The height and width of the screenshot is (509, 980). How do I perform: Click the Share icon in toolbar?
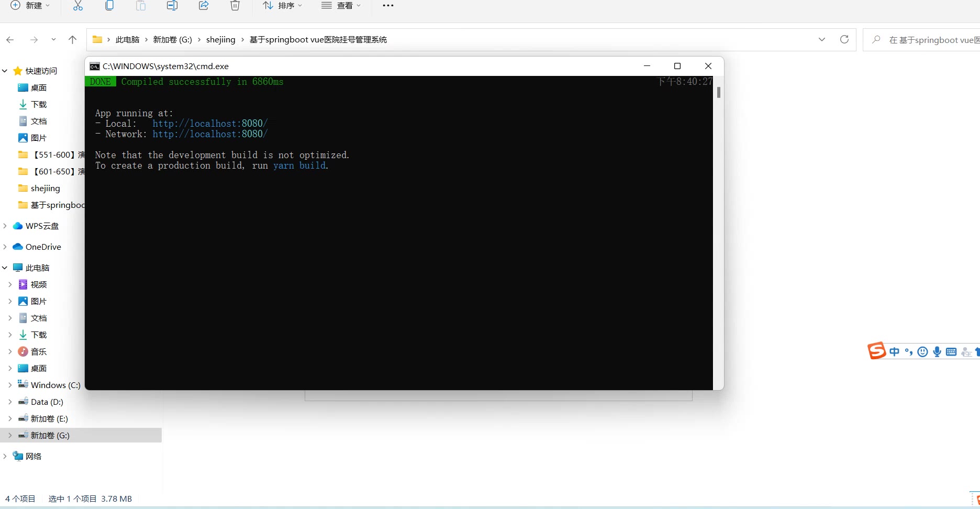[x=204, y=6]
